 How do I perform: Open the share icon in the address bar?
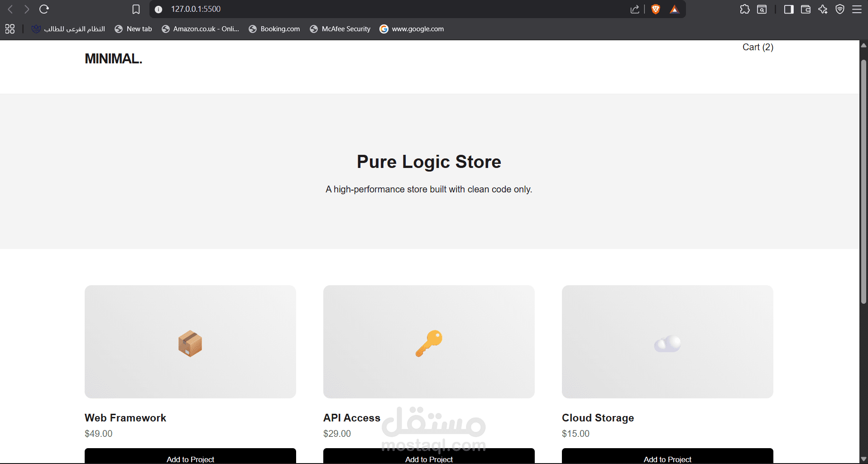click(635, 9)
